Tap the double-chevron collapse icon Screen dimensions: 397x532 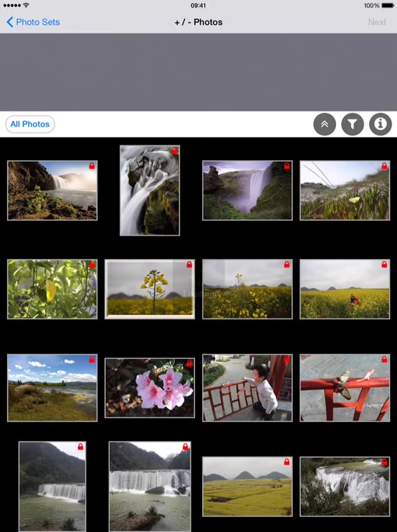click(325, 124)
